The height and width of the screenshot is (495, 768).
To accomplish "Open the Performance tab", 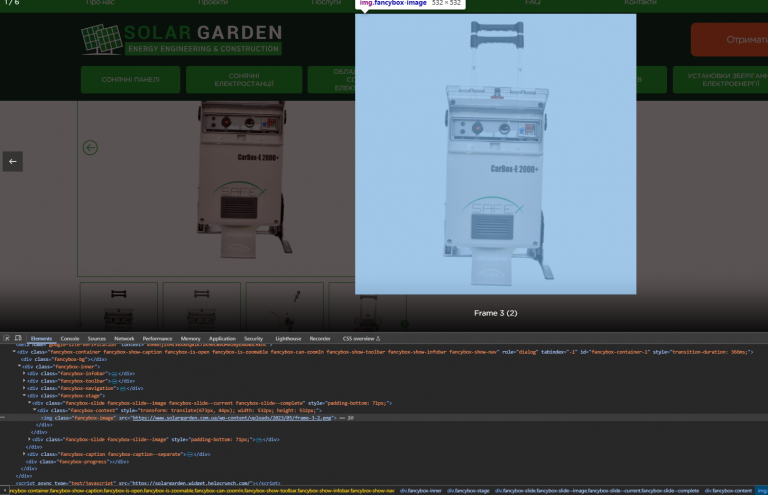I will click(157, 338).
